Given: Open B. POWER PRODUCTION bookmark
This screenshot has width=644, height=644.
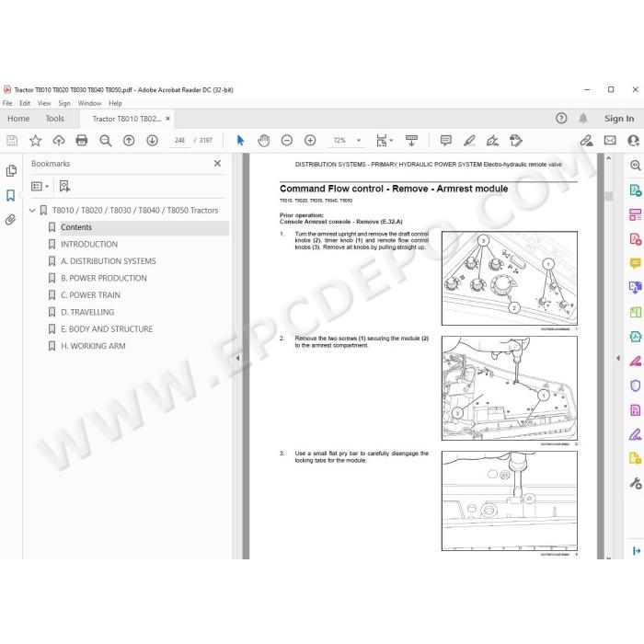Looking at the screenshot, I should click(x=103, y=278).
